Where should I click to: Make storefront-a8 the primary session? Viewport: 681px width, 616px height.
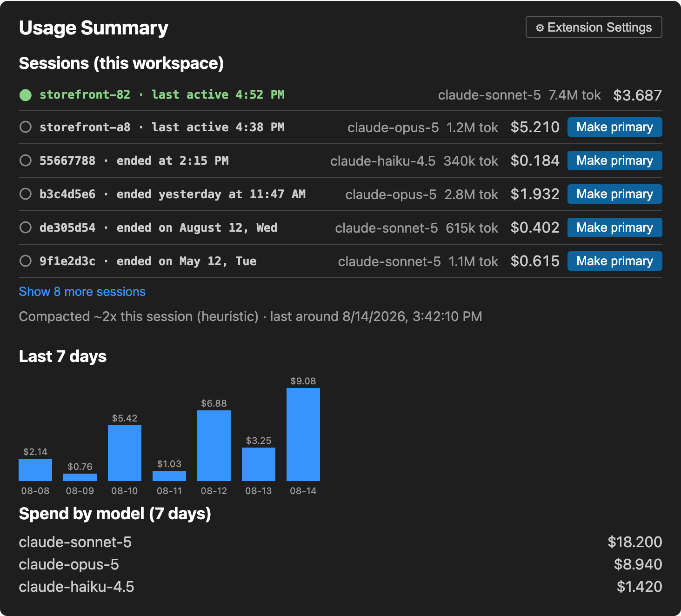(x=614, y=127)
